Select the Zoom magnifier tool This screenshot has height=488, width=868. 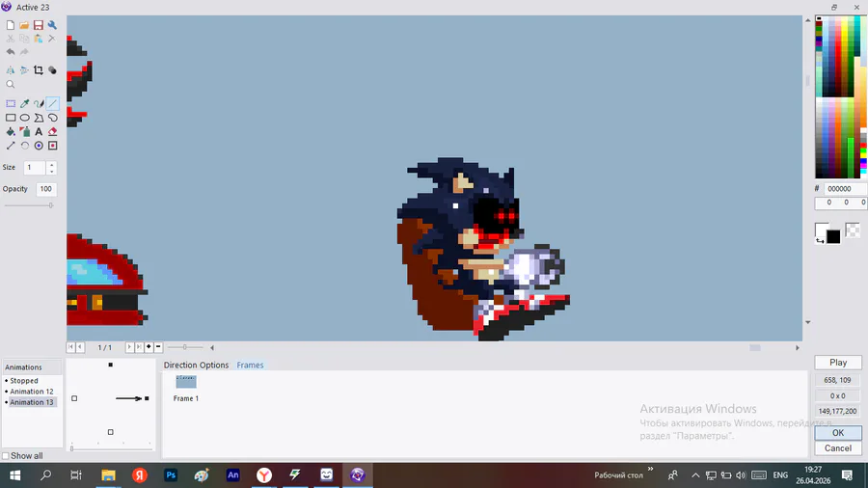point(11,84)
